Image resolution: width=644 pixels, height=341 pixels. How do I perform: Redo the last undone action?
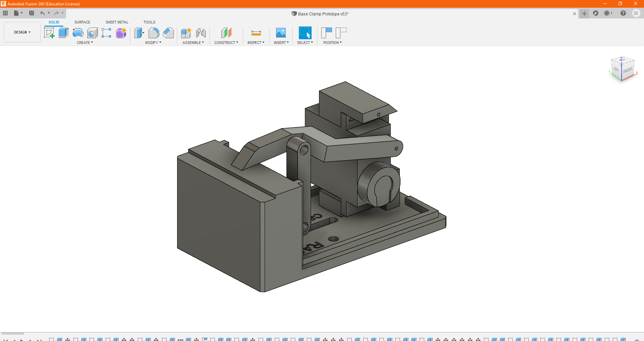pyautogui.click(x=56, y=13)
